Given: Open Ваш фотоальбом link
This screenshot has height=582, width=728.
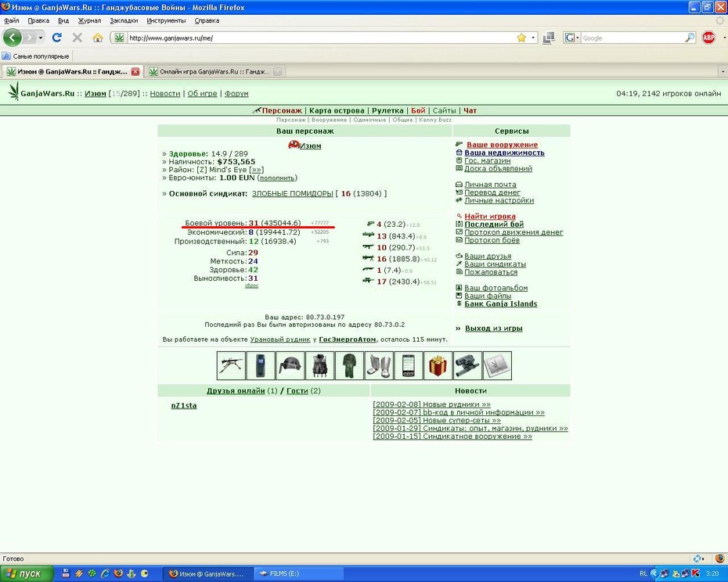Looking at the screenshot, I should pyautogui.click(x=496, y=288).
